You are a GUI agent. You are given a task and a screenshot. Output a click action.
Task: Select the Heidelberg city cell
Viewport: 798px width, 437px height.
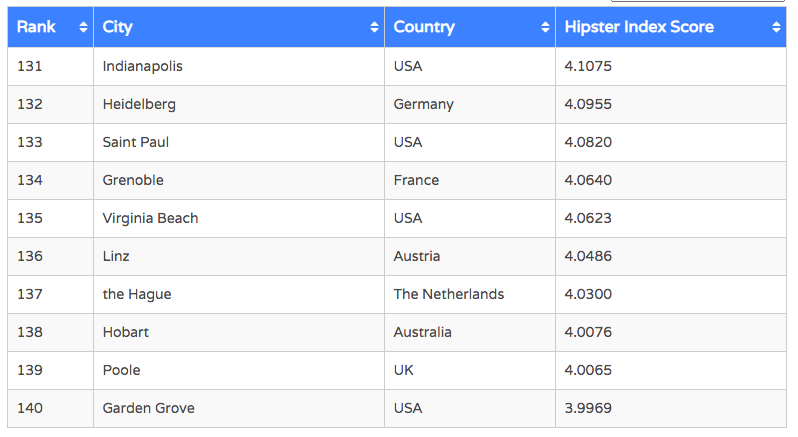[x=137, y=104]
